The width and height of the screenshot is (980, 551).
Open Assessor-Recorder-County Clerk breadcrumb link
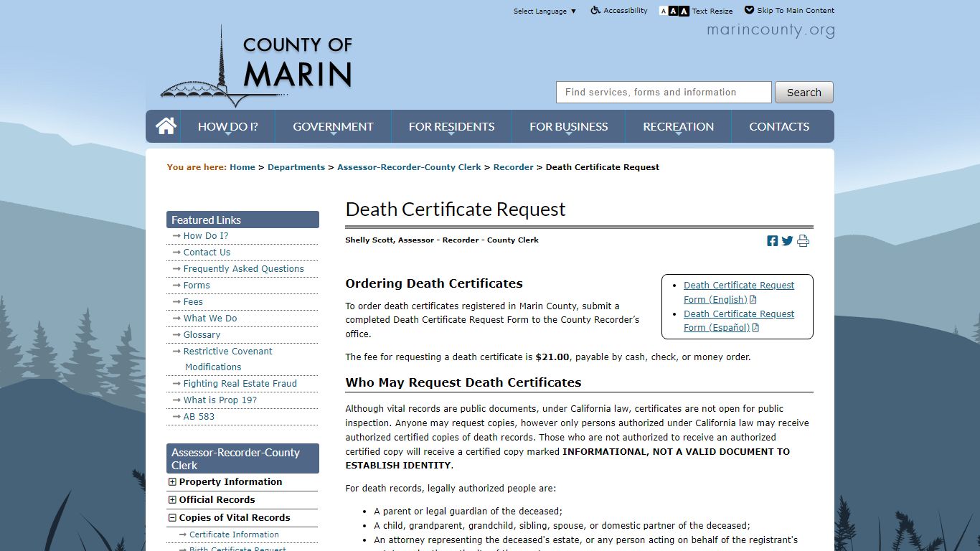(x=409, y=167)
